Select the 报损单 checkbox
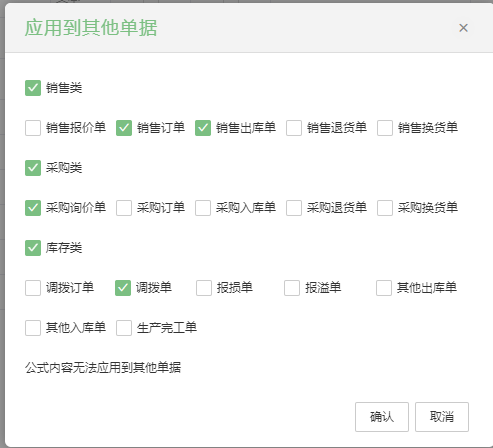This screenshot has width=493, height=448. (204, 288)
